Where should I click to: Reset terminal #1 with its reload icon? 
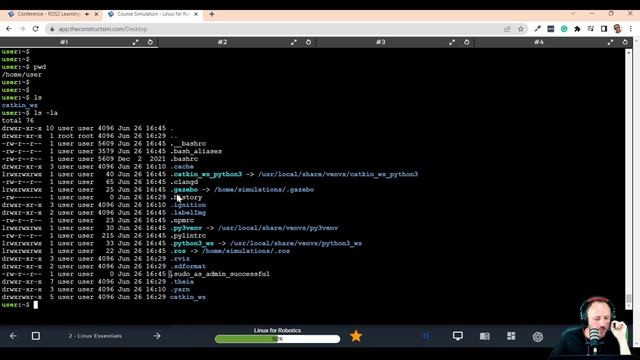coord(150,42)
